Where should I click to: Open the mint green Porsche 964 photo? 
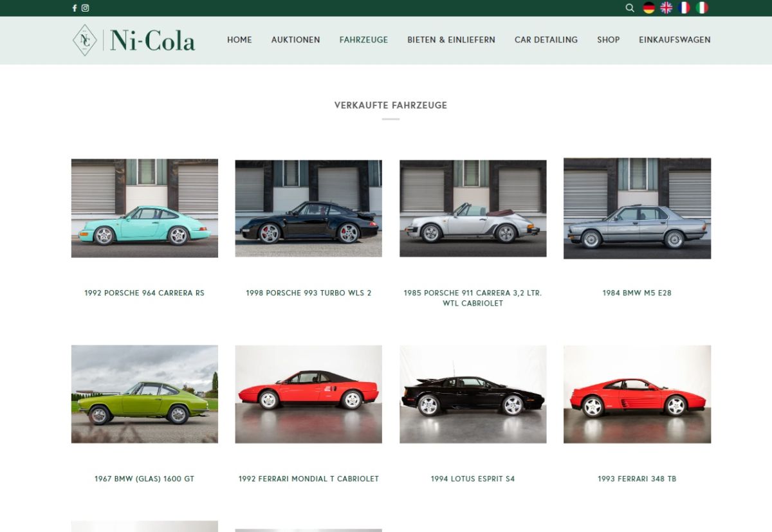coord(145,208)
